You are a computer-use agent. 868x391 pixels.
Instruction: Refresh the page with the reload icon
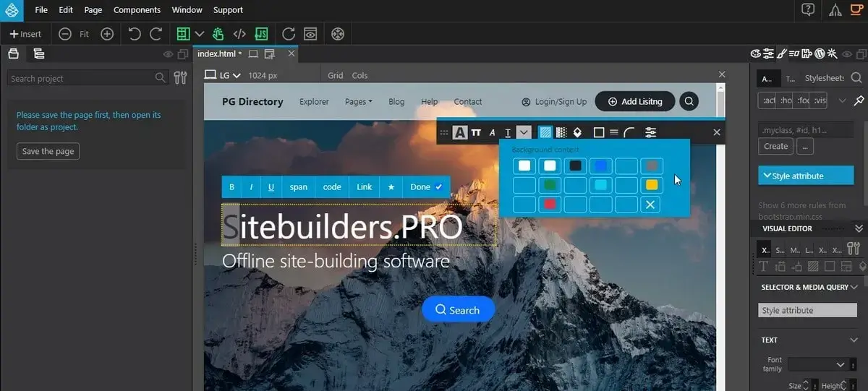click(289, 34)
